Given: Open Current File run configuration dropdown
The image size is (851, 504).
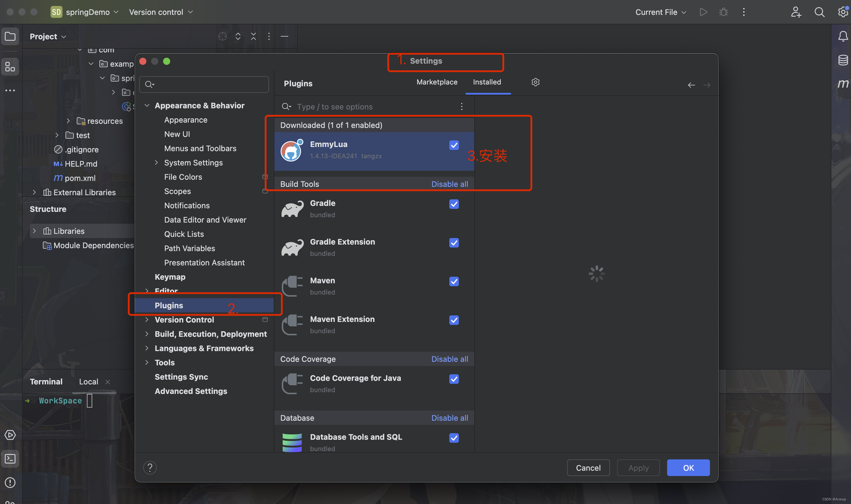Looking at the screenshot, I should coord(661,12).
